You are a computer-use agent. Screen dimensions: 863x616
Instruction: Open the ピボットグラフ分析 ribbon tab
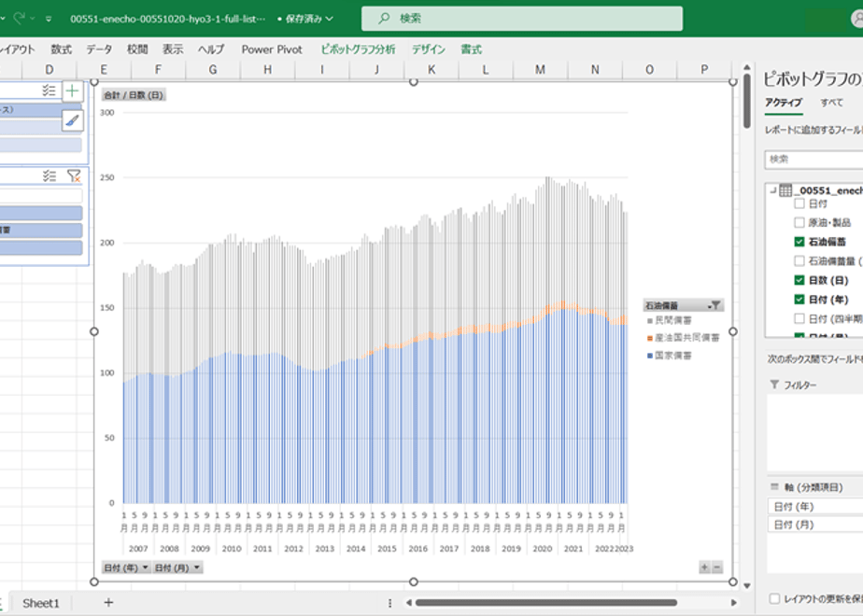click(358, 49)
